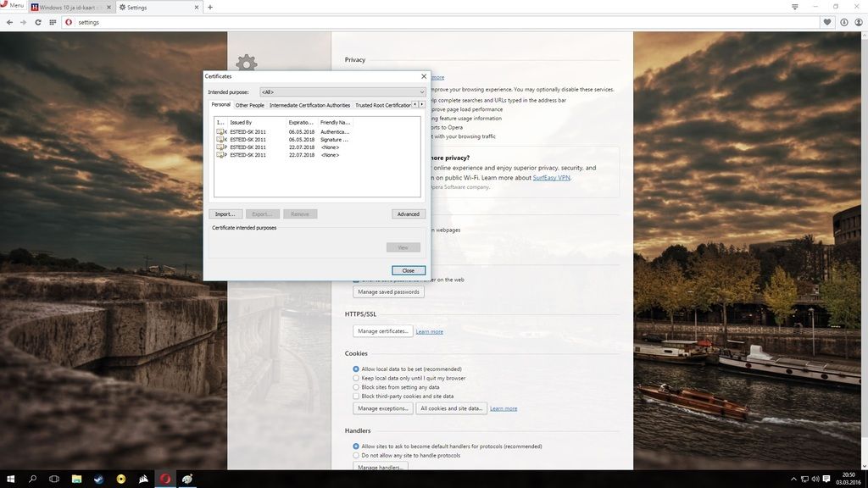Close Certificates dialog with the X
Viewport: 868px width, 488px height.
click(424, 76)
